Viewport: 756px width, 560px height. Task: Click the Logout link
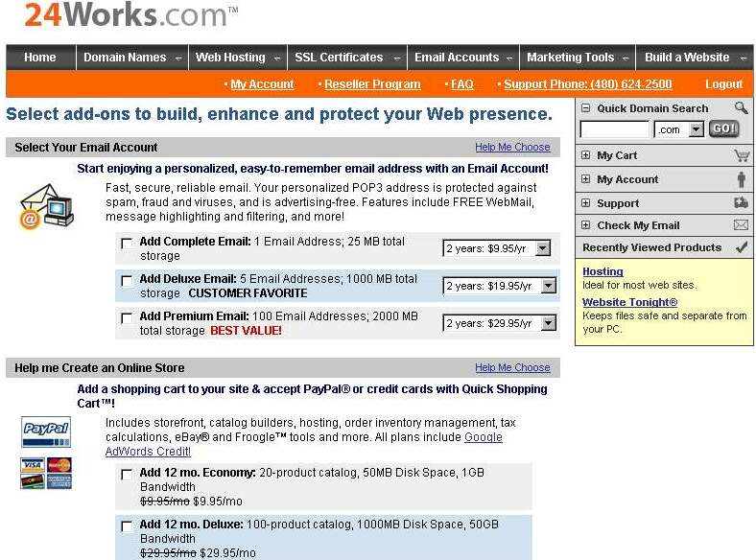(723, 83)
